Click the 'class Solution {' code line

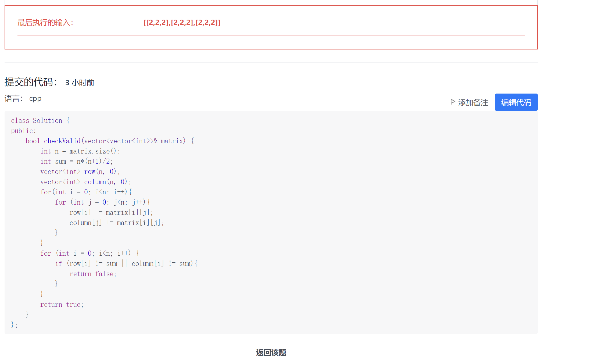pyautogui.click(x=40, y=120)
